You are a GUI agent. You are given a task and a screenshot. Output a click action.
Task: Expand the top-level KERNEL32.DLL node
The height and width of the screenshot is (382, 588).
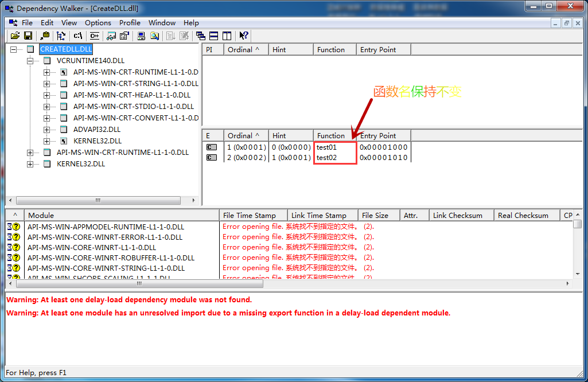30,164
